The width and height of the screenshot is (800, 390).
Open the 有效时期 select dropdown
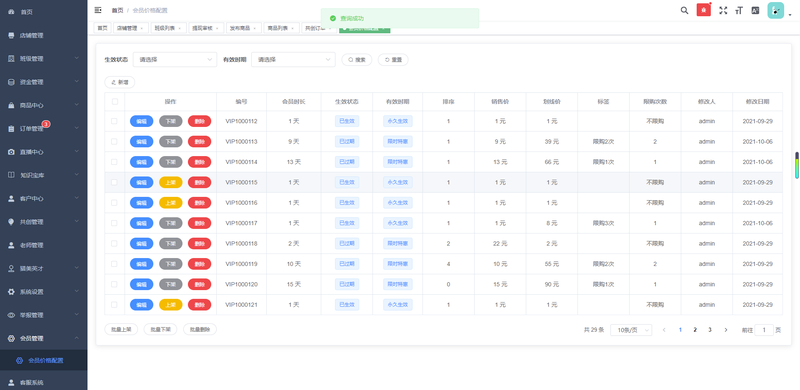293,60
